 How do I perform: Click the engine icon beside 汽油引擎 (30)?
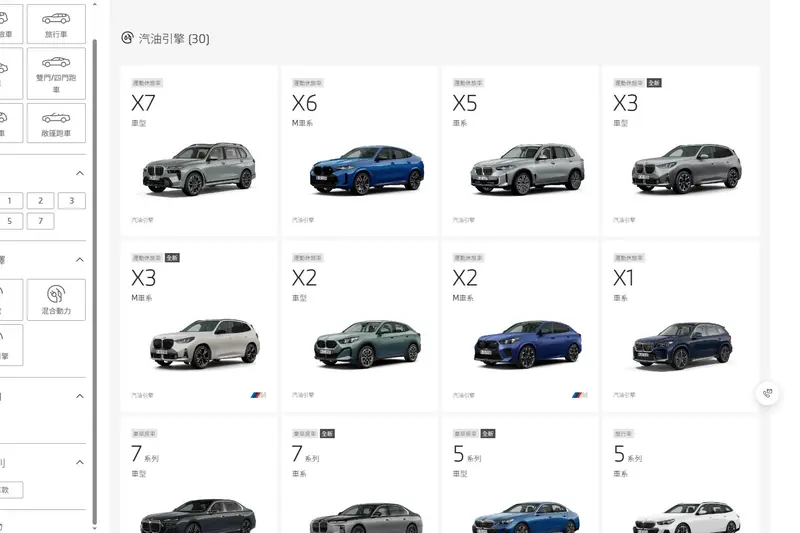127,38
